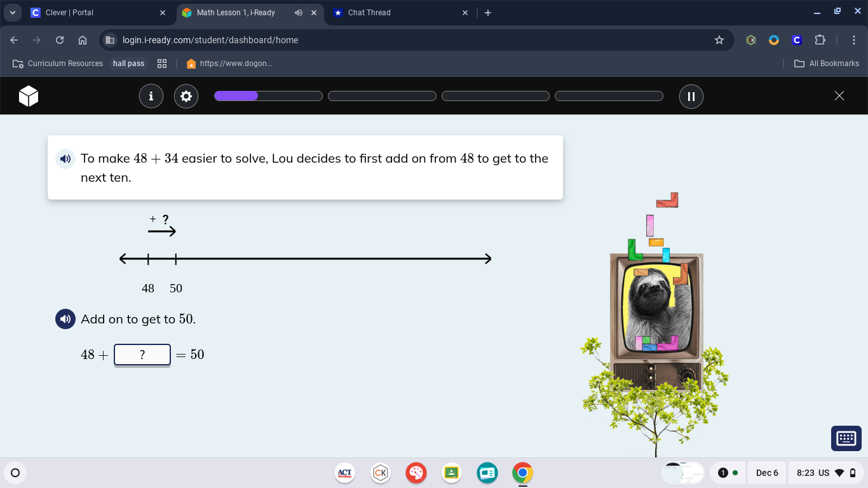The height and width of the screenshot is (488, 868).
Task: Pause the i-Ready lesson
Action: (x=691, y=96)
